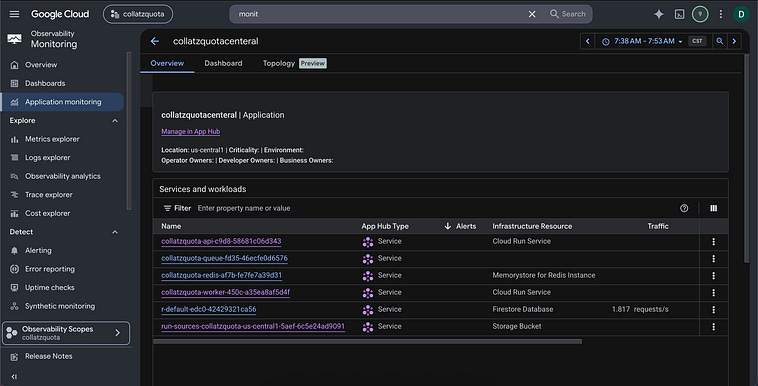Shift time range earlier with left chevron

[587, 41]
